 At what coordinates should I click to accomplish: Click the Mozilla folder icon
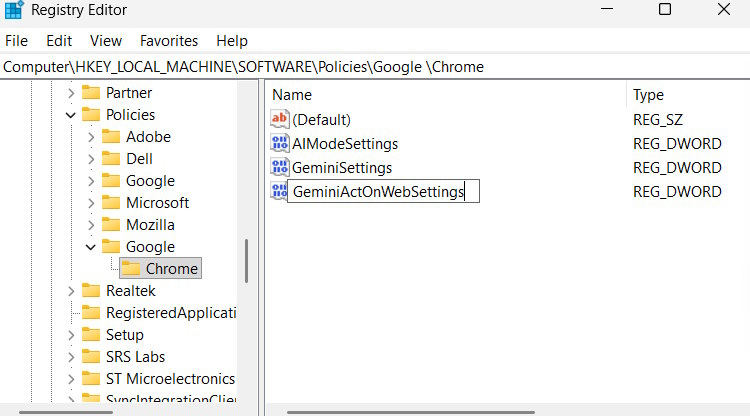111,224
